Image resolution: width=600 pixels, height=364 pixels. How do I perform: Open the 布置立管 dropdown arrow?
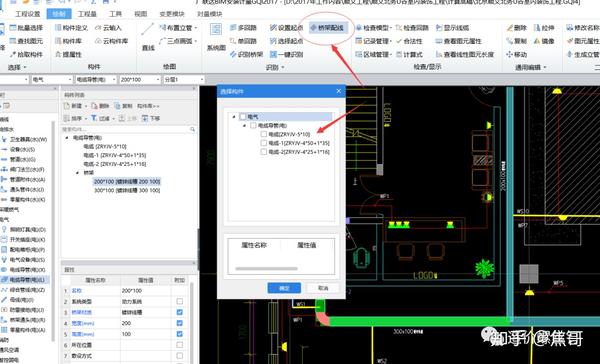click(x=196, y=28)
